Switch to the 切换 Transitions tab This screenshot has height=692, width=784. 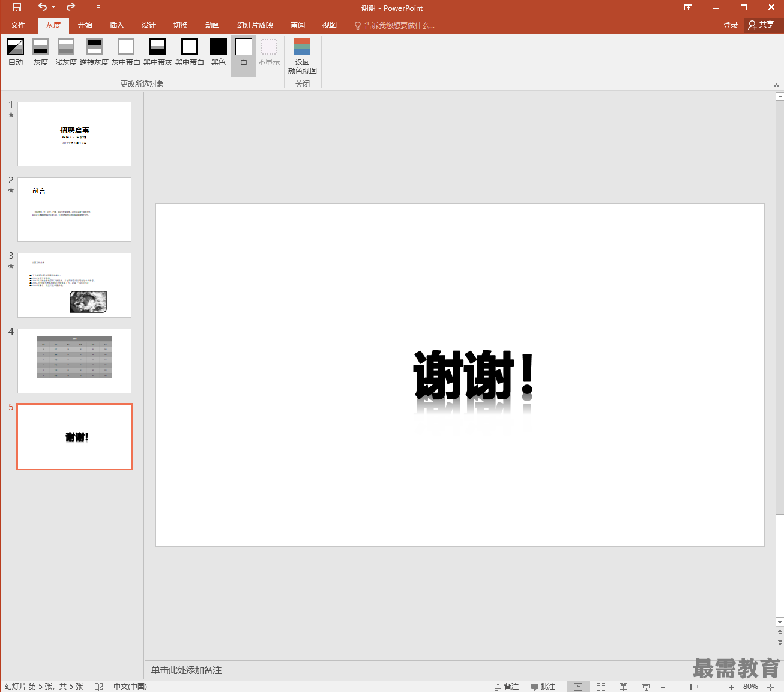(x=181, y=25)
